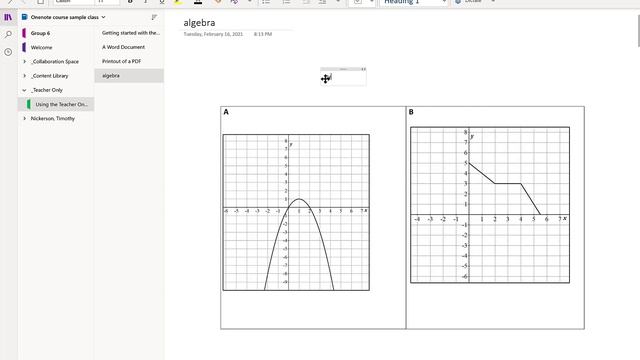This screenshot has width=640, height=360.
Task: Expand the _Content Library section group
Action: (x=24, y=76)
